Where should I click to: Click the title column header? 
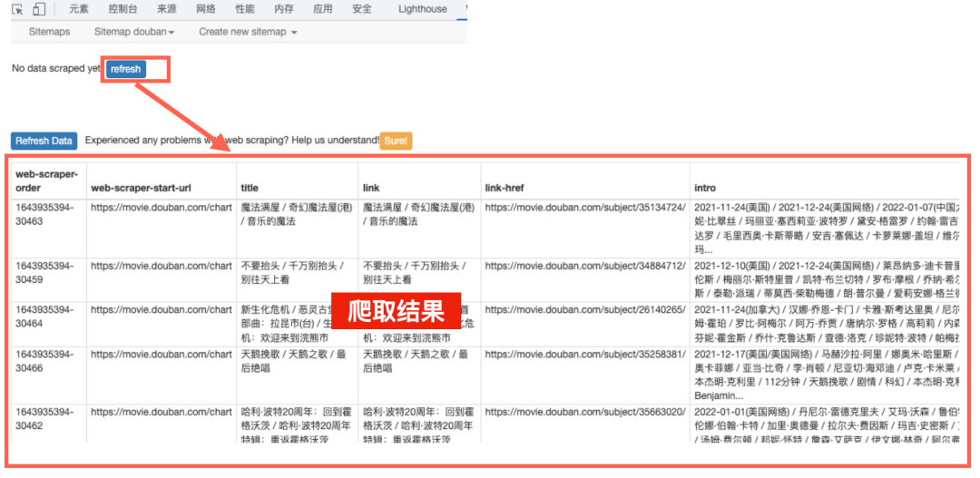250,188
